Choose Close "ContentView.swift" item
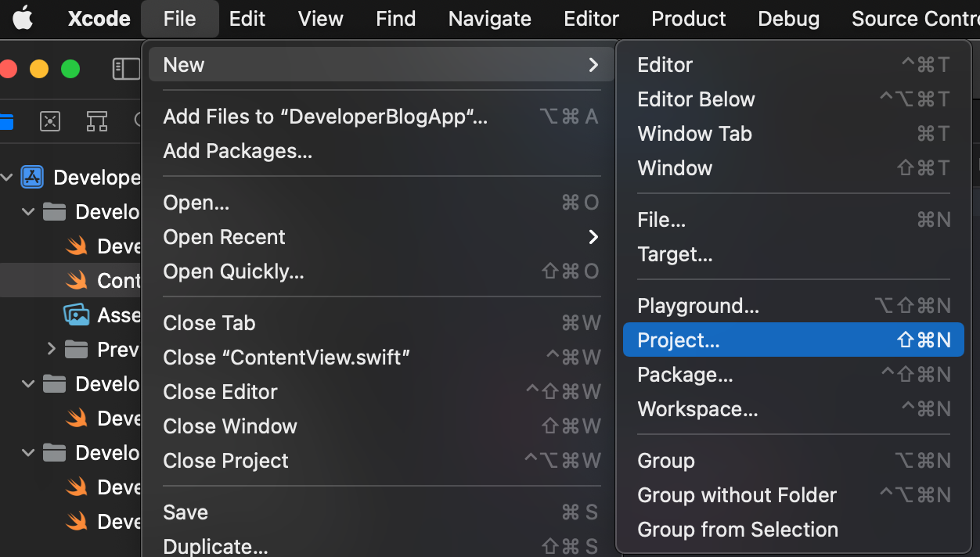The width and height of the screenshot is (980, 557). point(380,358)
